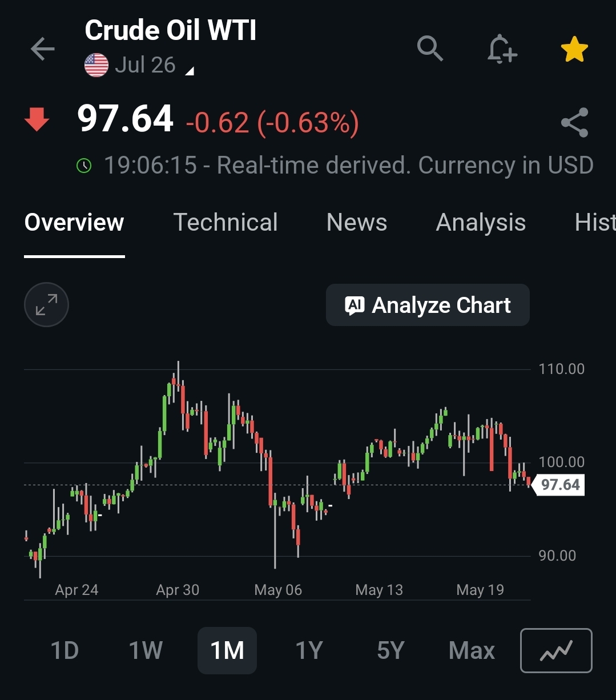Toggle the yellow star watchlist favorite

[574, 49]
